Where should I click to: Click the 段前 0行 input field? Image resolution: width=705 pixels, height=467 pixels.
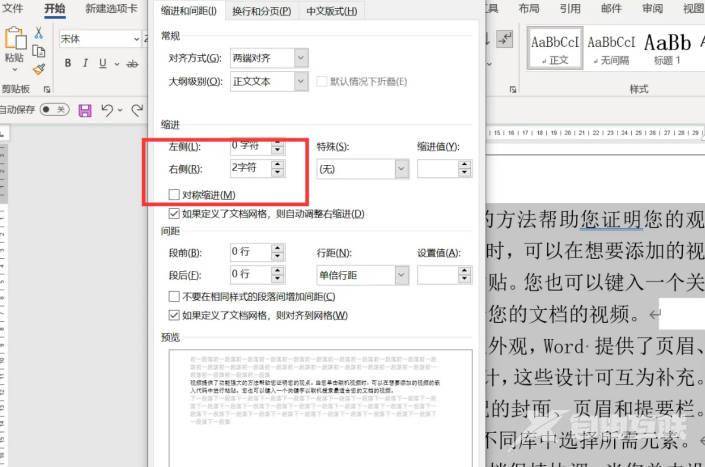tap(251, 252)
